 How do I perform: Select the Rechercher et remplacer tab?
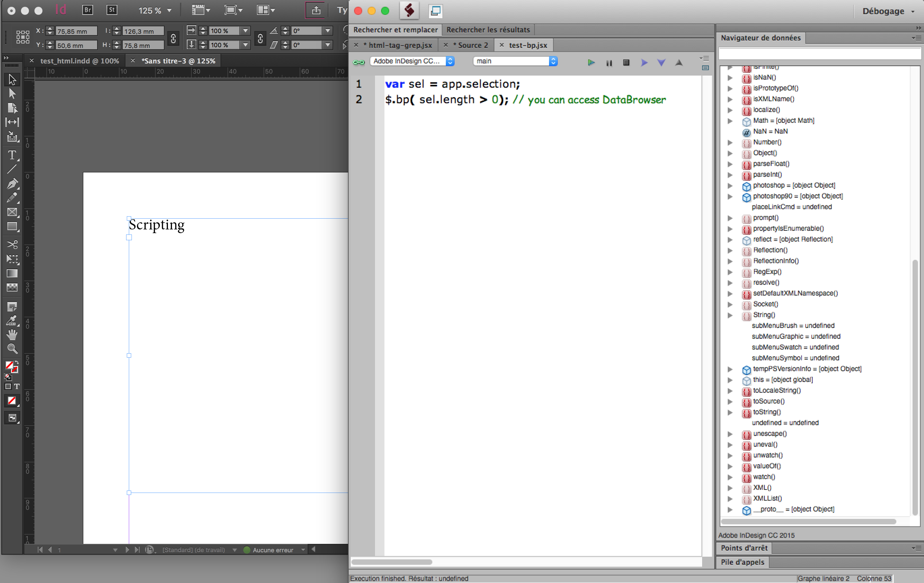coord(395,30)
